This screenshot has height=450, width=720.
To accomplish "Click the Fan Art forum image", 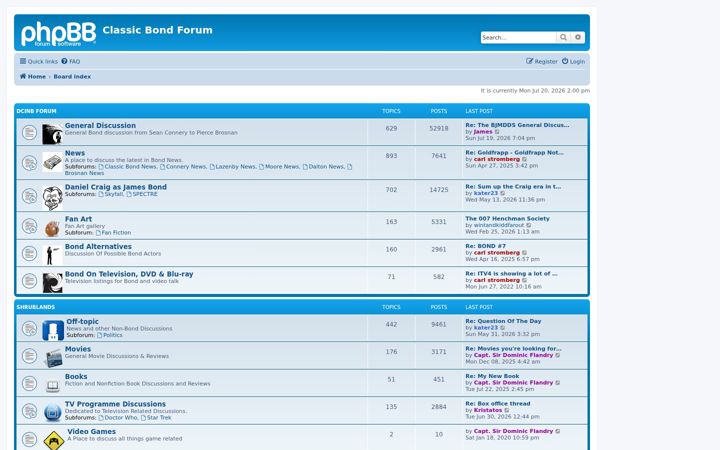I will click(x=52, y=228).
